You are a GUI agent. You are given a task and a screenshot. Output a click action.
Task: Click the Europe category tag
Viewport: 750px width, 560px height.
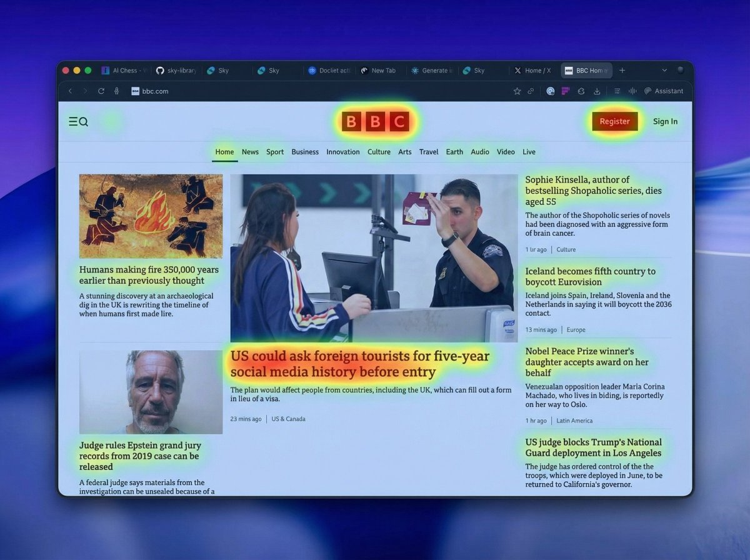click(x=576, y=329)
